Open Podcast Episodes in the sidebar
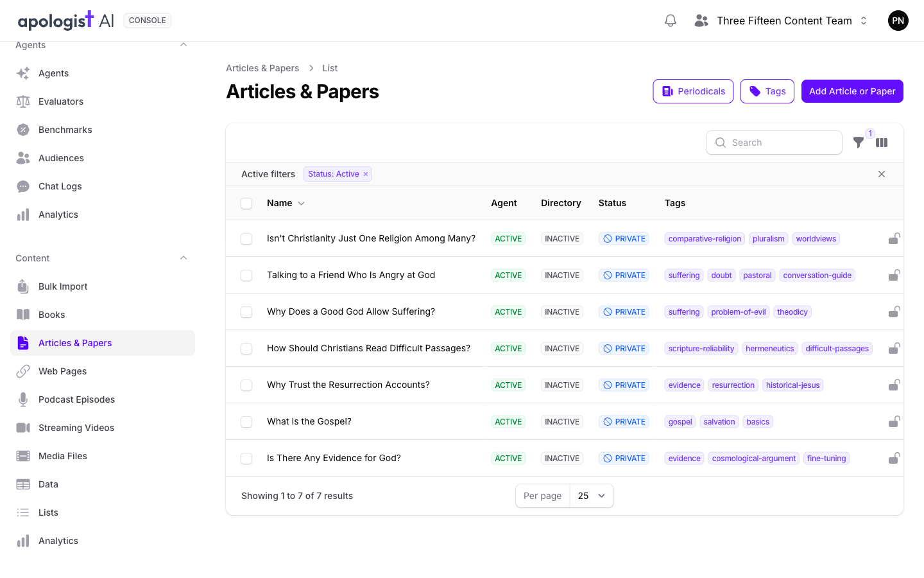The height and width of the screenshot is (578, 924). click(x=103, y=399)
